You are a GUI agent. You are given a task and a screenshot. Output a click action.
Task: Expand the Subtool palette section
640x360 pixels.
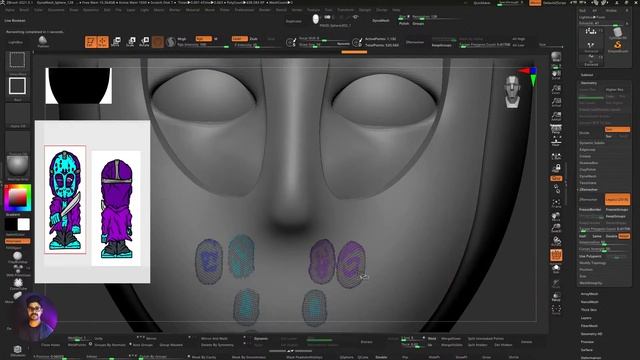click(x=587, y=75)
